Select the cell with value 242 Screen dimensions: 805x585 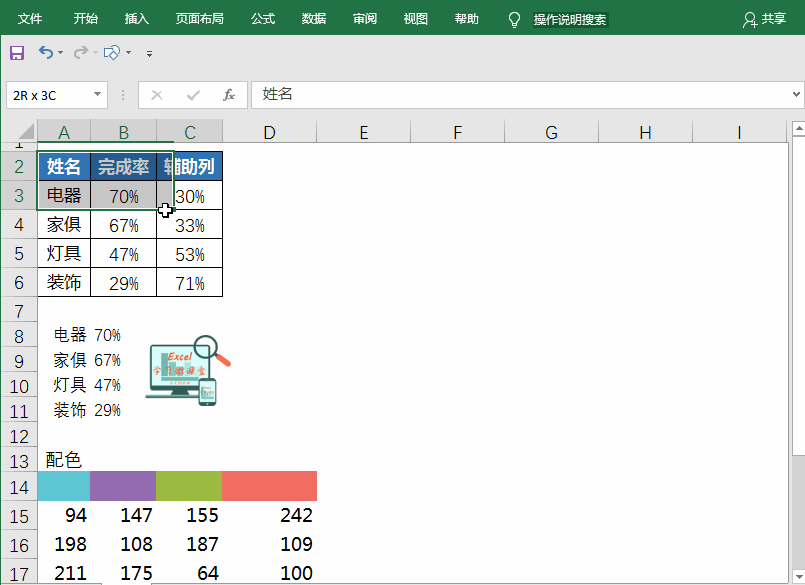pos(270,515)
